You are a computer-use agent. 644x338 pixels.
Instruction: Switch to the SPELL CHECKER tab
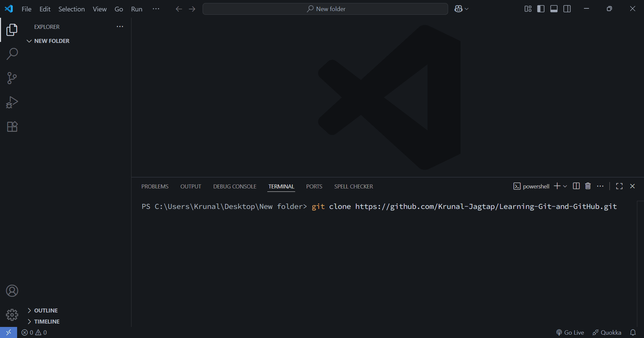tap(354, 186)
